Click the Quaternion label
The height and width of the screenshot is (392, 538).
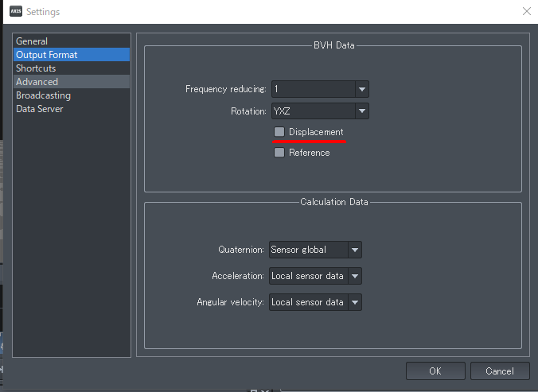[x=241, y=250]
